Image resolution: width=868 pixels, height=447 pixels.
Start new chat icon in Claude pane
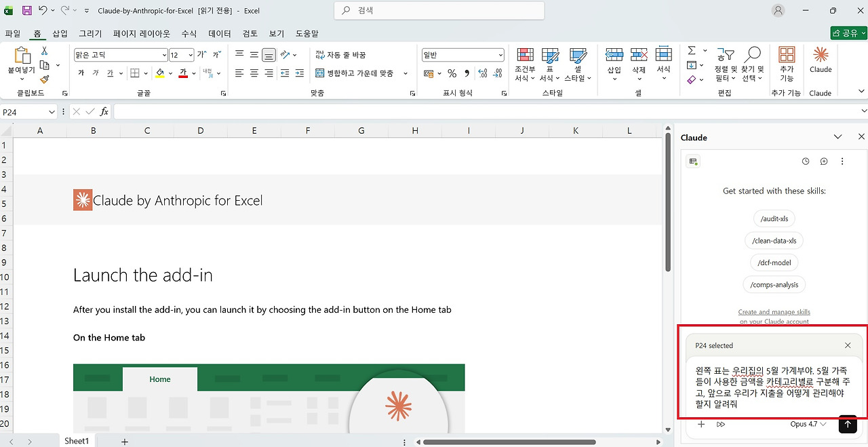click(x=824, y=161)
